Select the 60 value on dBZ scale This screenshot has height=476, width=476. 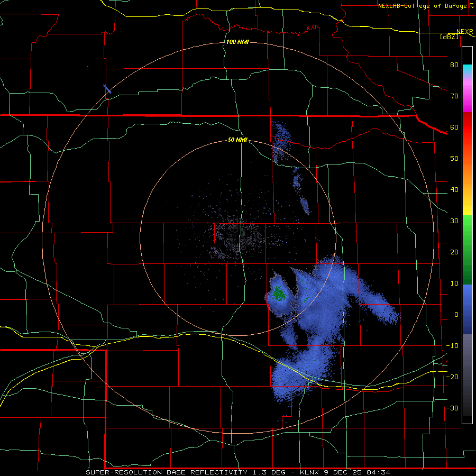point(454,127)
